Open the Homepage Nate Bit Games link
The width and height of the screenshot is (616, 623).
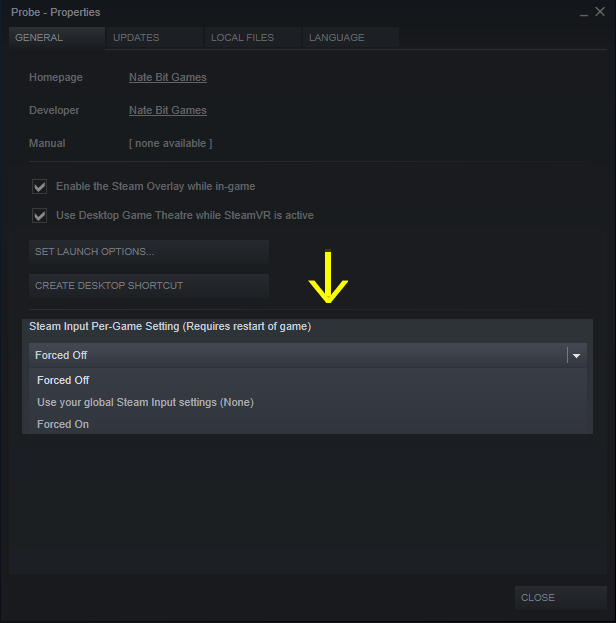(x=168, y=77)
